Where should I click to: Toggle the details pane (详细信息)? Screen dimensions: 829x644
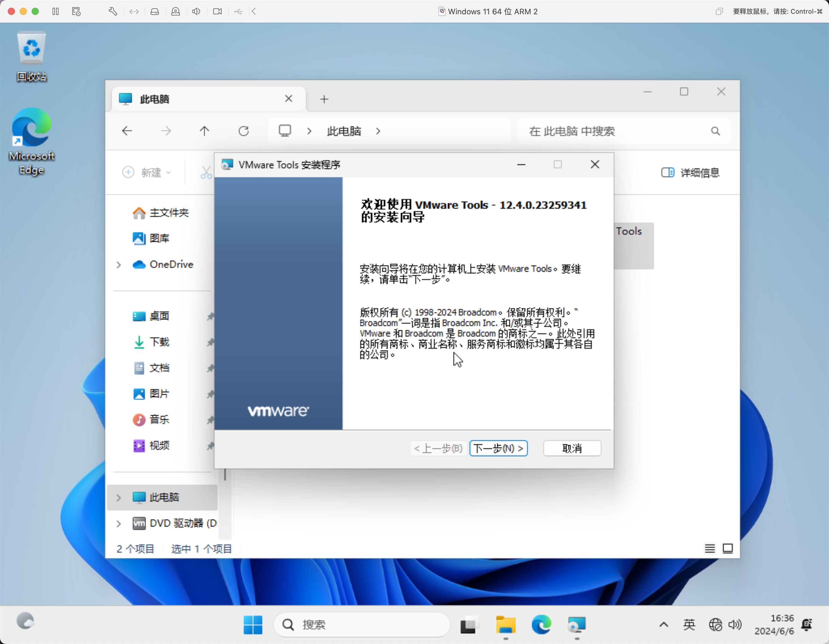690,172
